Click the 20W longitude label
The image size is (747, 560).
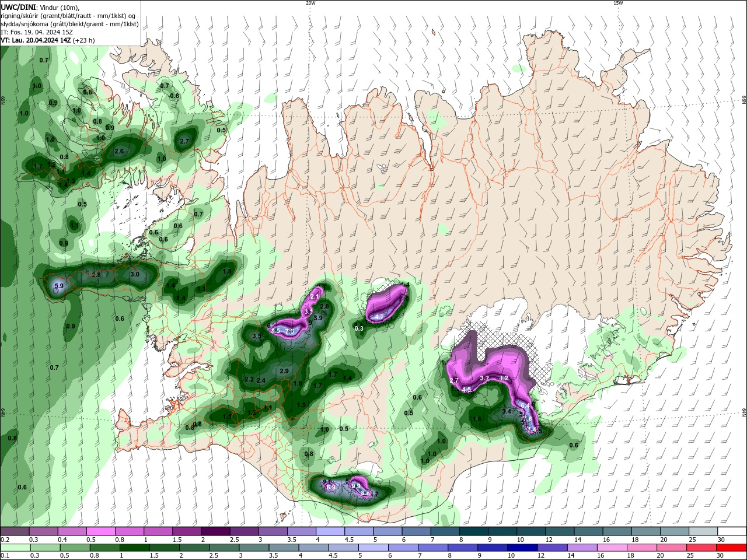click(310, 3)
